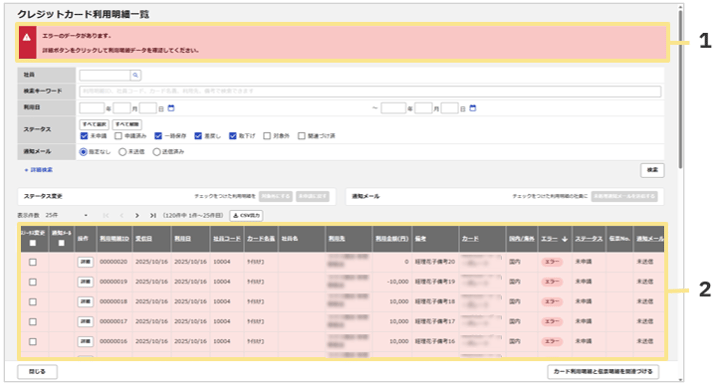Sort by the ステータス column header
This screenshot has height=385, width=717.
pyautogui.click(x=589, y=239)
